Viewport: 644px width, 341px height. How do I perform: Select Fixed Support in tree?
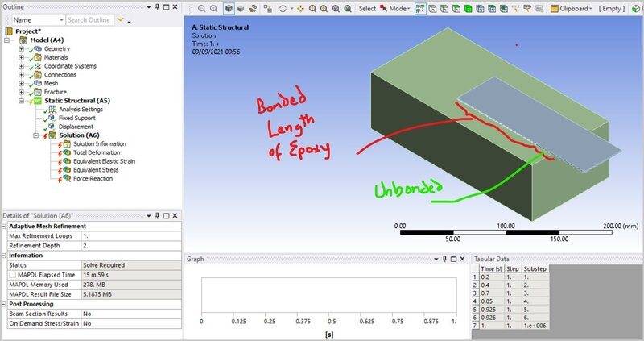[76, 118]
